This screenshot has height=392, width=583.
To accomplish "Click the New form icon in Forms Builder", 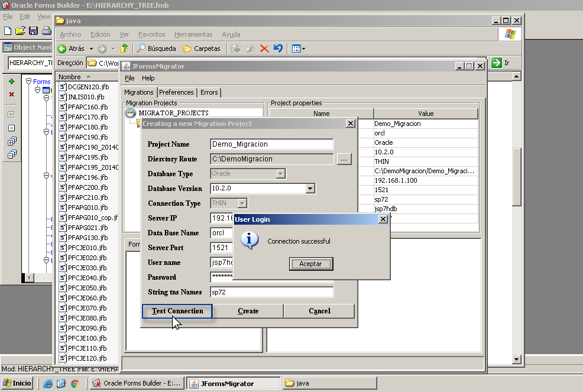I will (8, 31).
